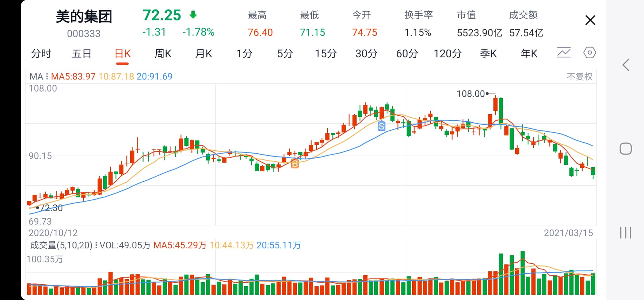This screenshot has height=300, width=644.
Task: Open chart settings hexagon icon
Action: click(x=590, y=53)
